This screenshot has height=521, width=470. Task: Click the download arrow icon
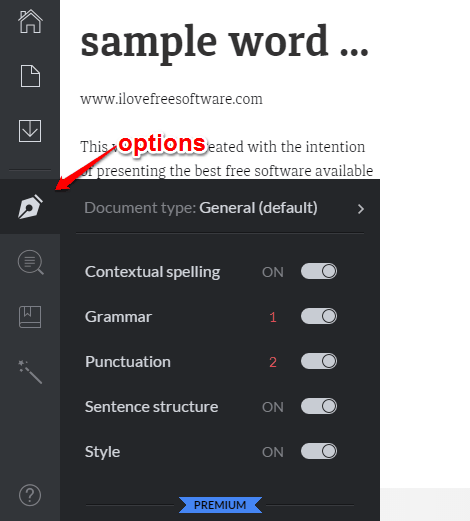(x=30, y=131)
